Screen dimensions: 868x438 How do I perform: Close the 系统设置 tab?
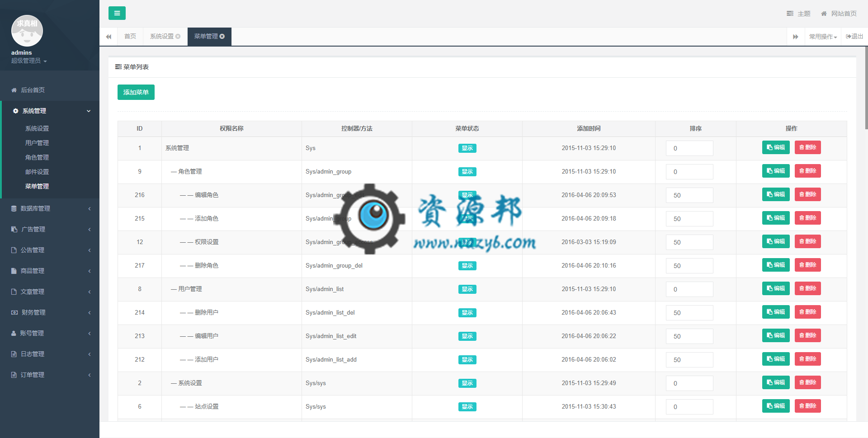click(x=178, y=36)
